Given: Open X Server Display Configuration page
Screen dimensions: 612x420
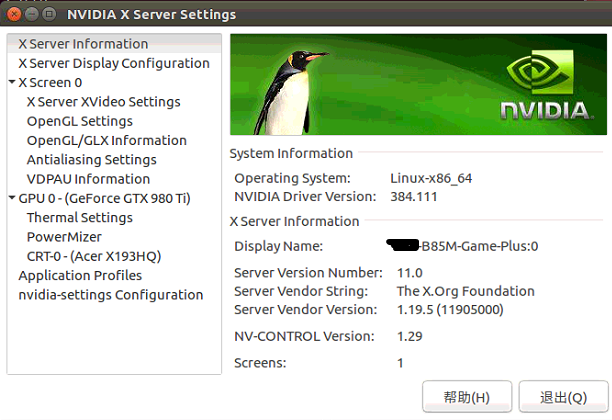Looking at the screenshot, I should pos(114,63).
